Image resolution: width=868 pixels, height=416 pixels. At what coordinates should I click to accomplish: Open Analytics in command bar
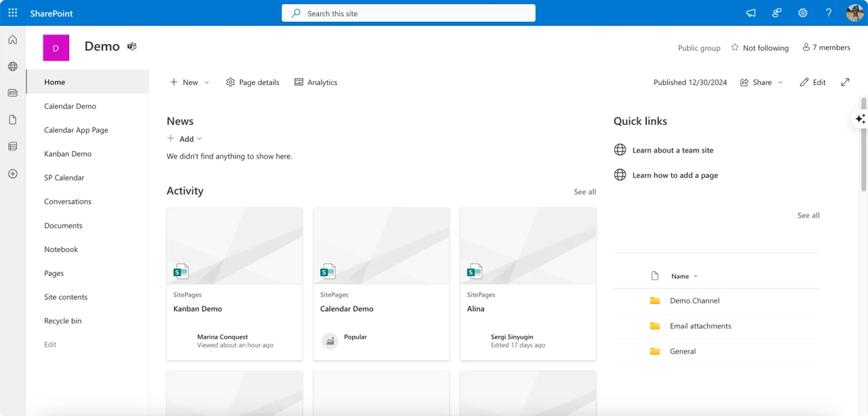(315, 82)
